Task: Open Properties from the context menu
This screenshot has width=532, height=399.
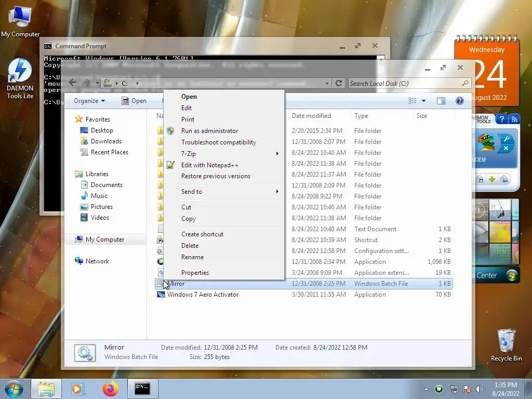Action: [x=224, y=272]
